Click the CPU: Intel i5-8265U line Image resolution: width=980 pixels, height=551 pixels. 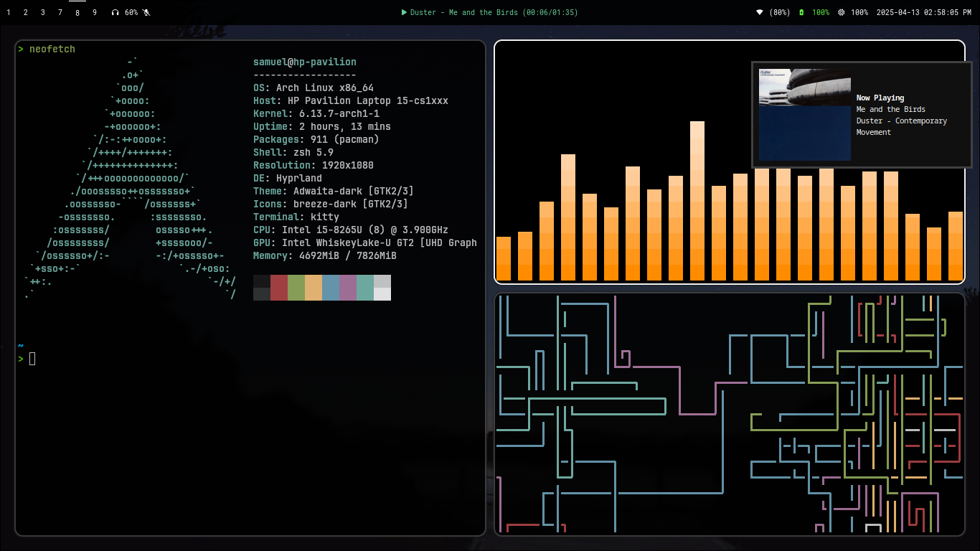351,230
